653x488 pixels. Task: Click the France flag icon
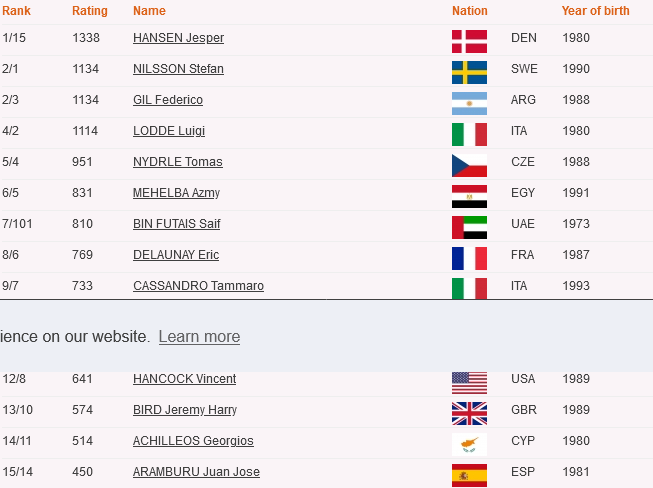pos(469,259)
